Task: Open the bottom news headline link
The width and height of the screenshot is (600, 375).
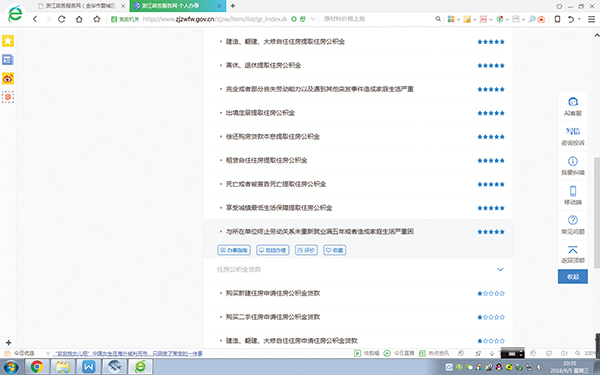Action: pos(128,354)
